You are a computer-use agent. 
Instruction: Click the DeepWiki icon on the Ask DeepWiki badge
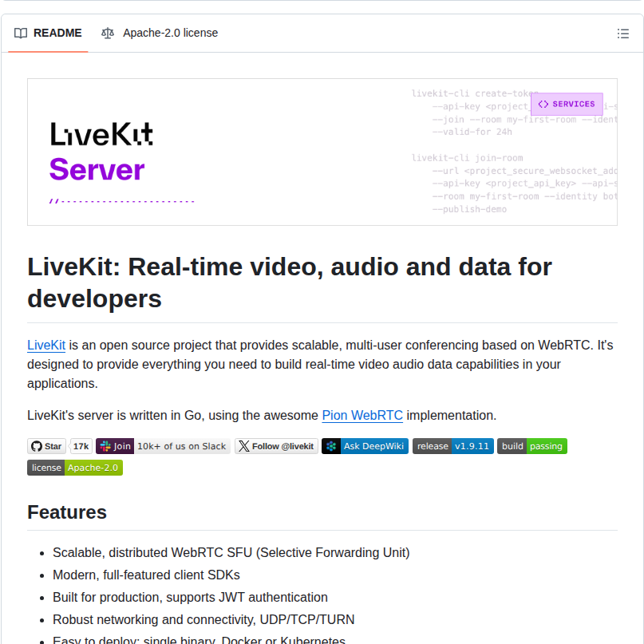(330, 446)
